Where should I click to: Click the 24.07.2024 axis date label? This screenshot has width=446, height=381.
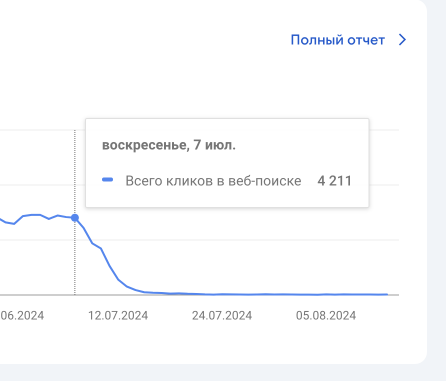click(222, 315)
